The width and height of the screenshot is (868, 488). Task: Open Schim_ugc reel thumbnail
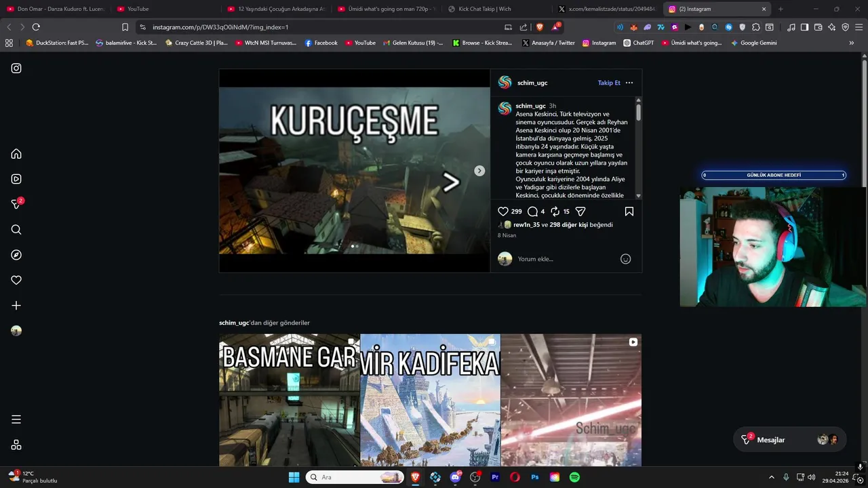click(571, 400)
